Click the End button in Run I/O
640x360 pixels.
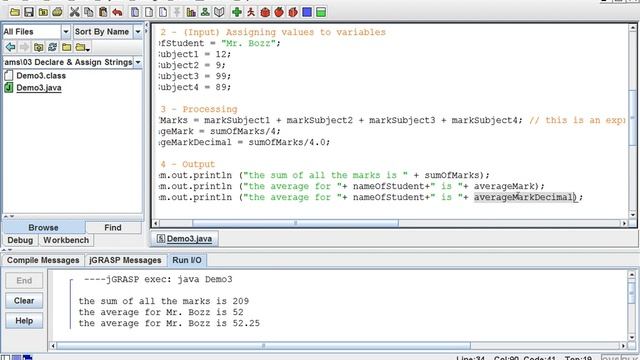pos(24,280)
